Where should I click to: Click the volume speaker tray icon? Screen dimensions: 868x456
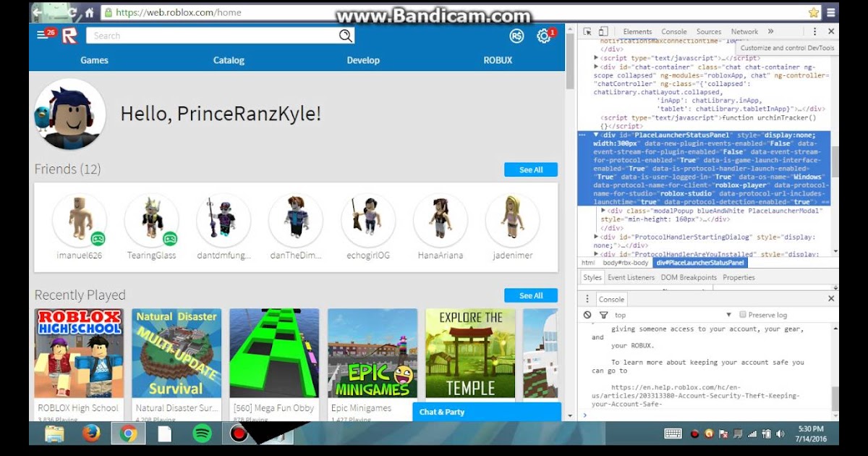tap(780, 434)
